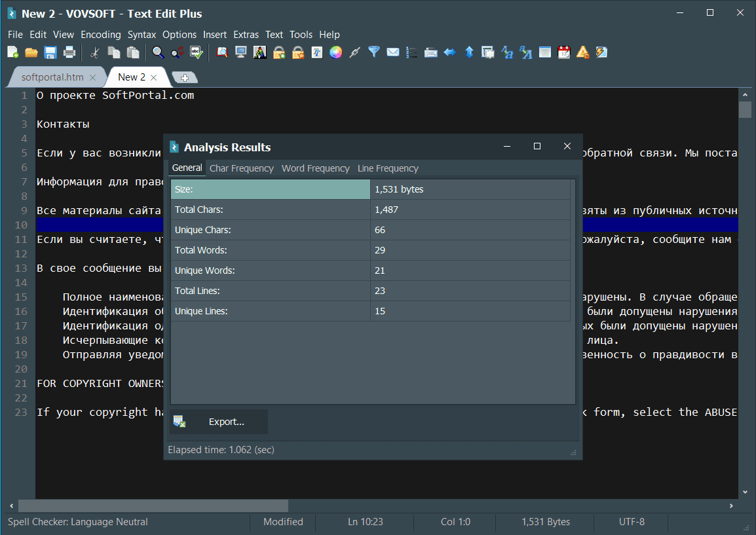Open the Word Frequency tab
This screenshot has width=756, height=535.
coord(315,168)
